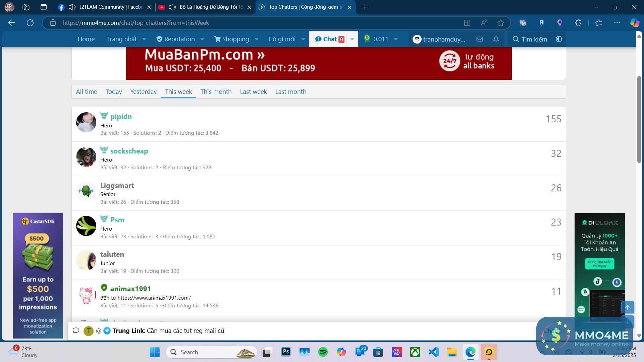Click the Tìm kiếm search button

[x=530, y=39]
